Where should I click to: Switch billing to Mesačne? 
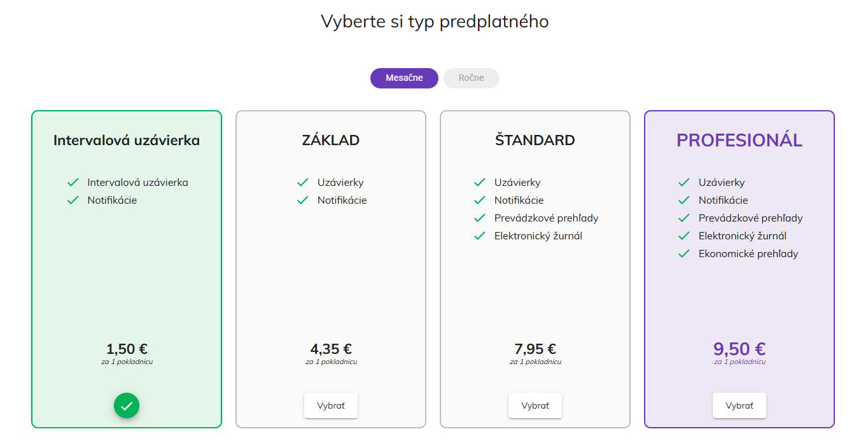[x=404, y=78]
